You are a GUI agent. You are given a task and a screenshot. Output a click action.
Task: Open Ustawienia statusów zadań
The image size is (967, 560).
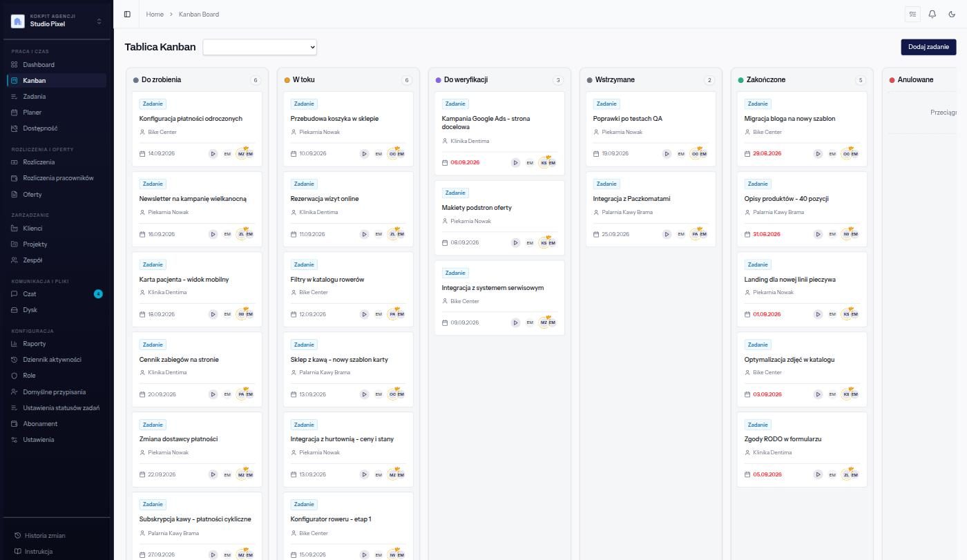click(57, 408)
